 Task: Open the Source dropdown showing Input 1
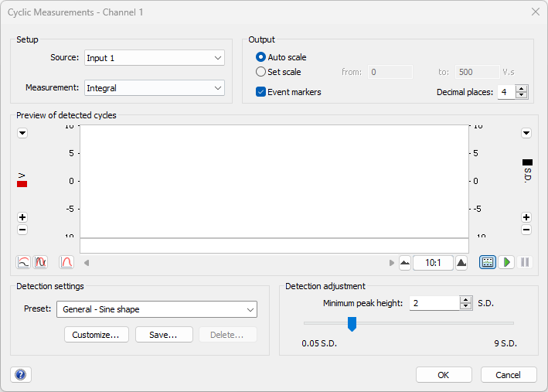click(155, 58)
